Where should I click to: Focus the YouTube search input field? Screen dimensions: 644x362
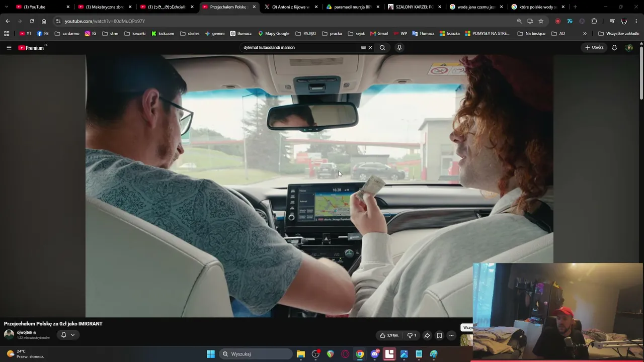(299, 48)
